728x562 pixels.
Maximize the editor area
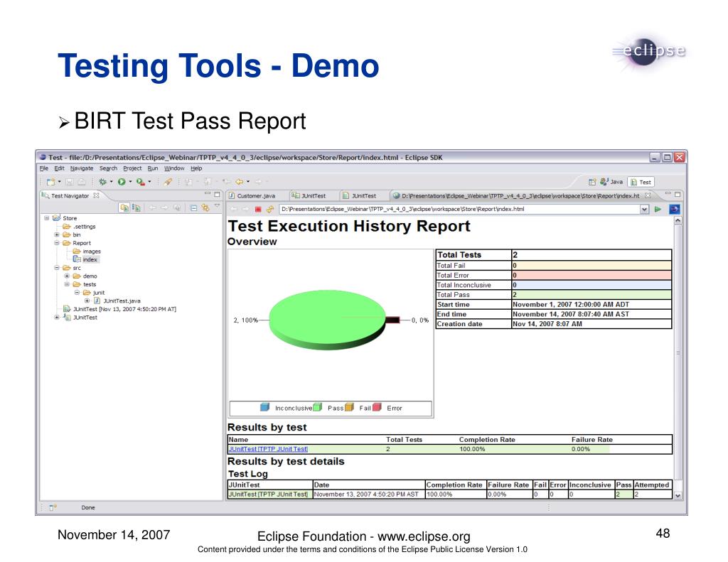pos(678,194)
